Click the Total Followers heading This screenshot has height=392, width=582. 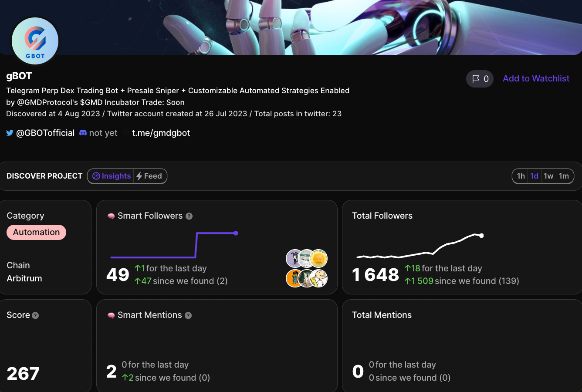coord(382,216)
